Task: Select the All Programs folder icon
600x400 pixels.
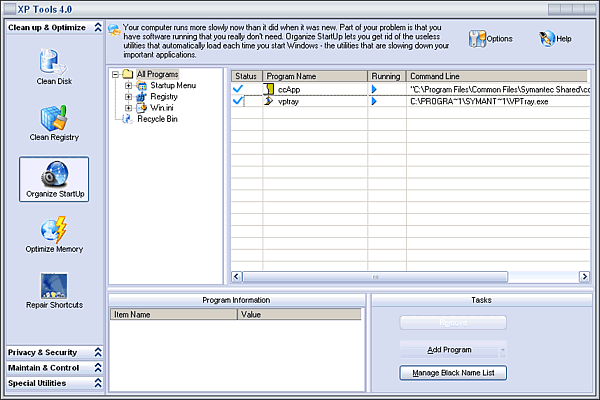Action: pyautogui.click(x=127, y=74)
